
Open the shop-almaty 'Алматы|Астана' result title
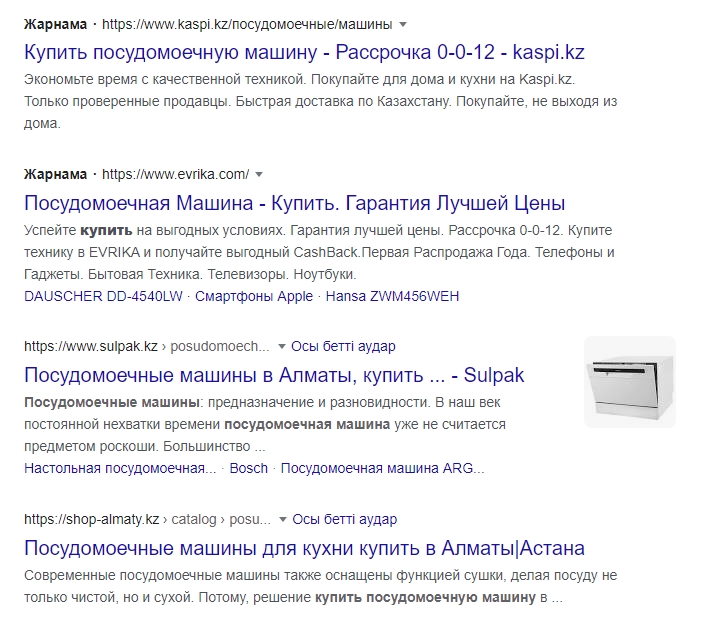coord(304,549)
